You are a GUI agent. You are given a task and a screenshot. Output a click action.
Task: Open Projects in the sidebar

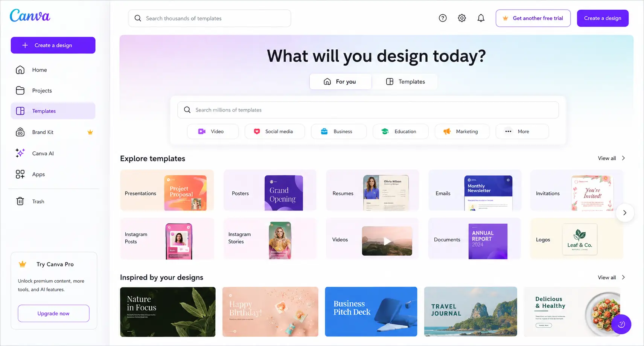click(x=53, y=90)
